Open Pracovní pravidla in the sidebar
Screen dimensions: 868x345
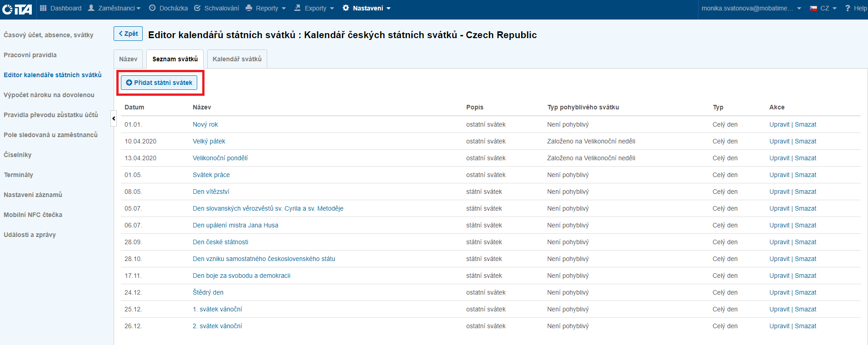point(30,55)
